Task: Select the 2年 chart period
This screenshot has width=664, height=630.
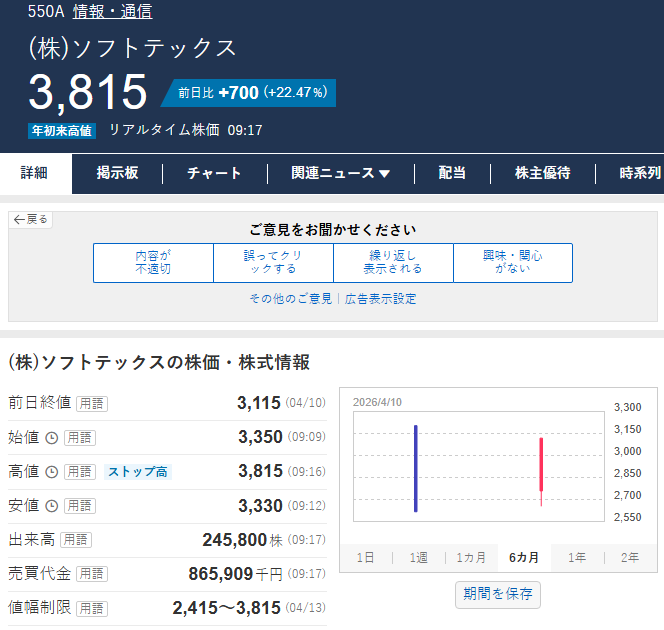Action: click(630, 558)
